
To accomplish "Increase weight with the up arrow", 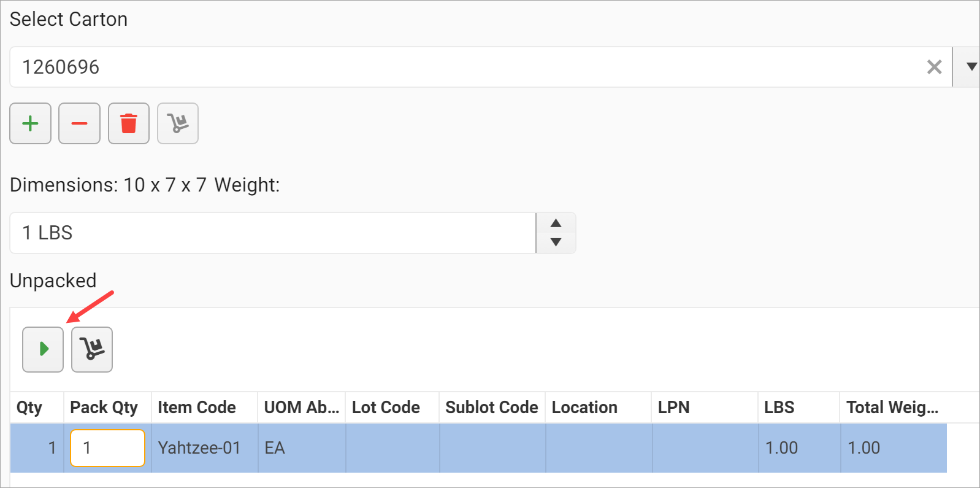I will 556,223.
